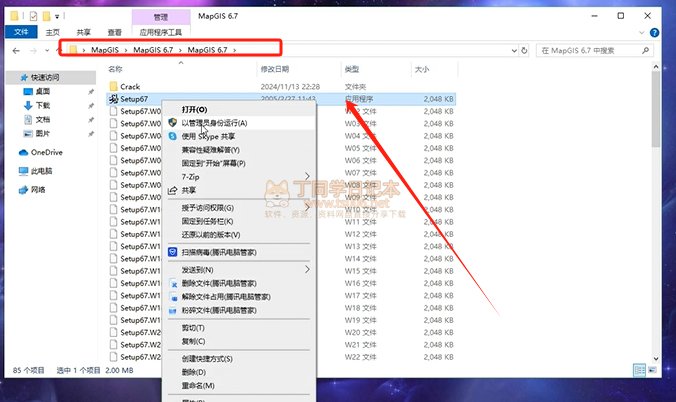Viewport: 676px width, 402px height.
Task: Unpin 桌面 using its pin icon
Action: 91,92
